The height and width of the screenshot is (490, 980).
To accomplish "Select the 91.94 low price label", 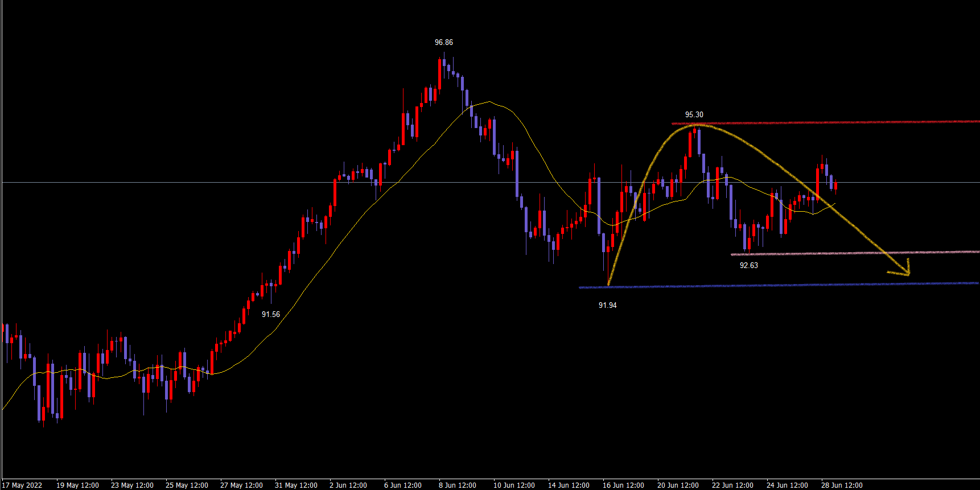I will tap(607, 306).
